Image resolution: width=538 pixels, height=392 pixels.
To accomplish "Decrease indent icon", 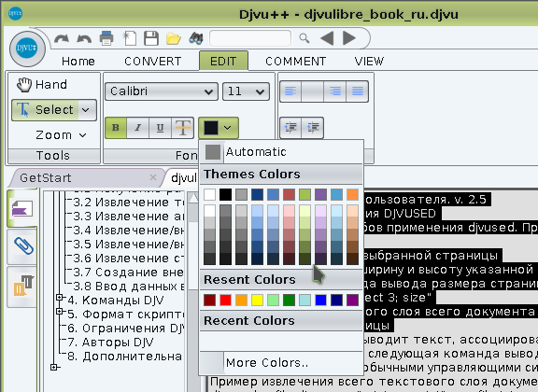I will (291, 128).
